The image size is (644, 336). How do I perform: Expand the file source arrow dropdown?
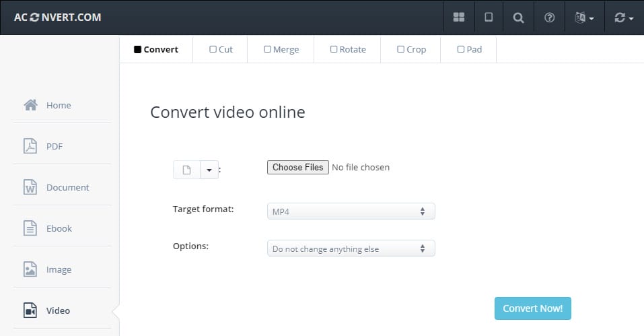[209, 170]
